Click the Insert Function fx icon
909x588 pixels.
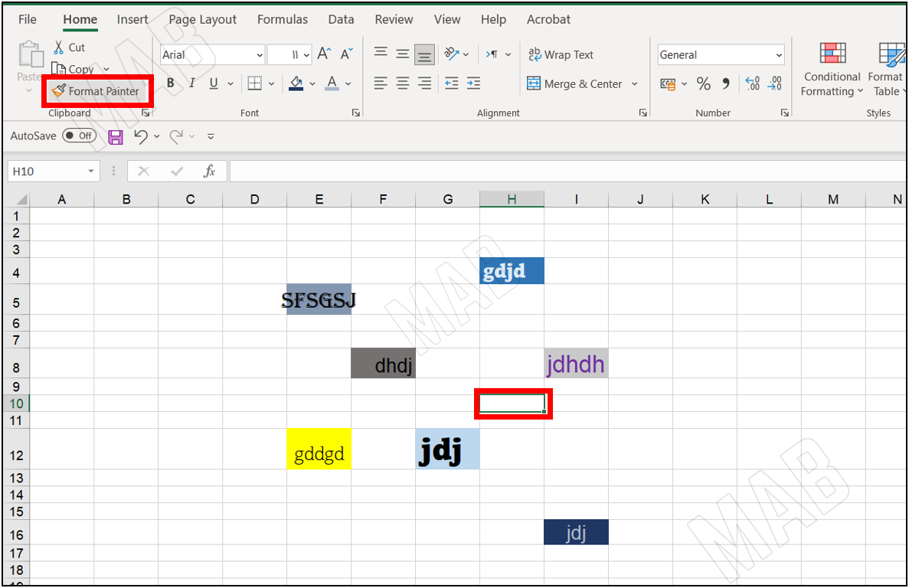209,171
